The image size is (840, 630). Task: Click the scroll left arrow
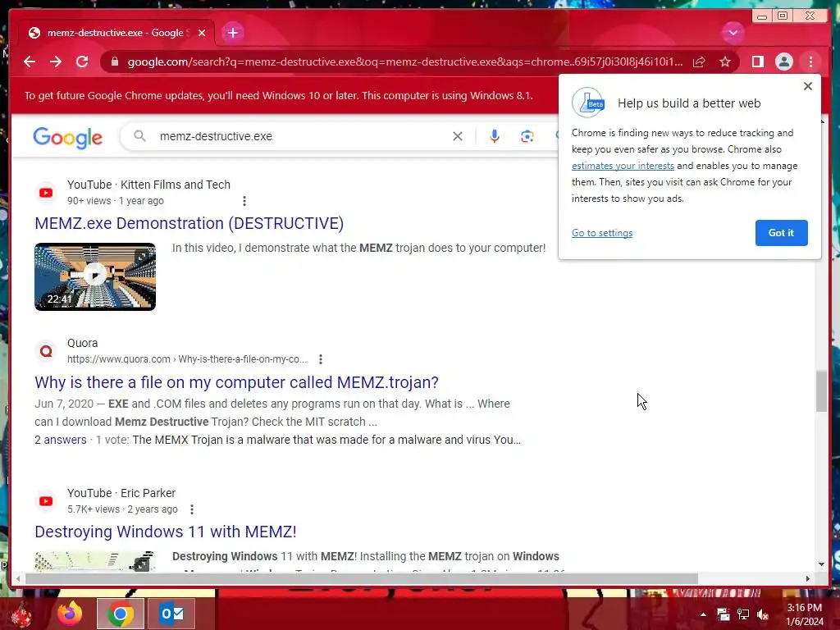[18, 578]
